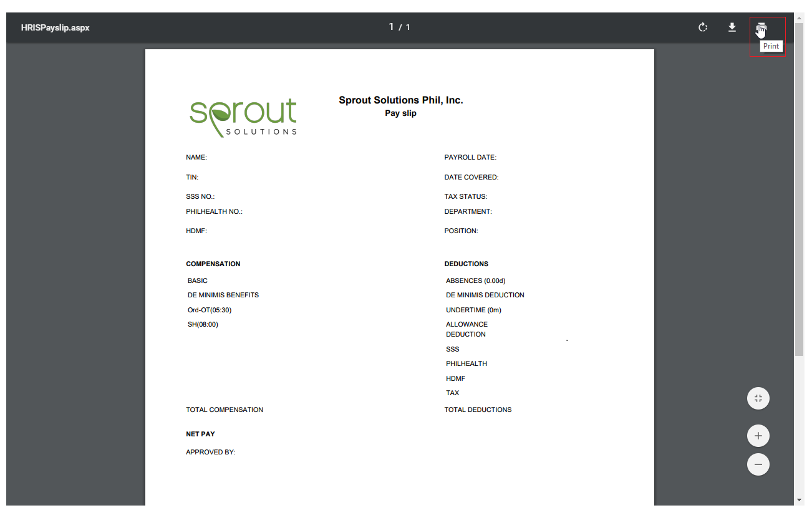Viewport: 812px width, 518px height.
Task: Click the TOTAL DEDUCTIONS label
Action: pyautogui.click(x=478, y=410)
